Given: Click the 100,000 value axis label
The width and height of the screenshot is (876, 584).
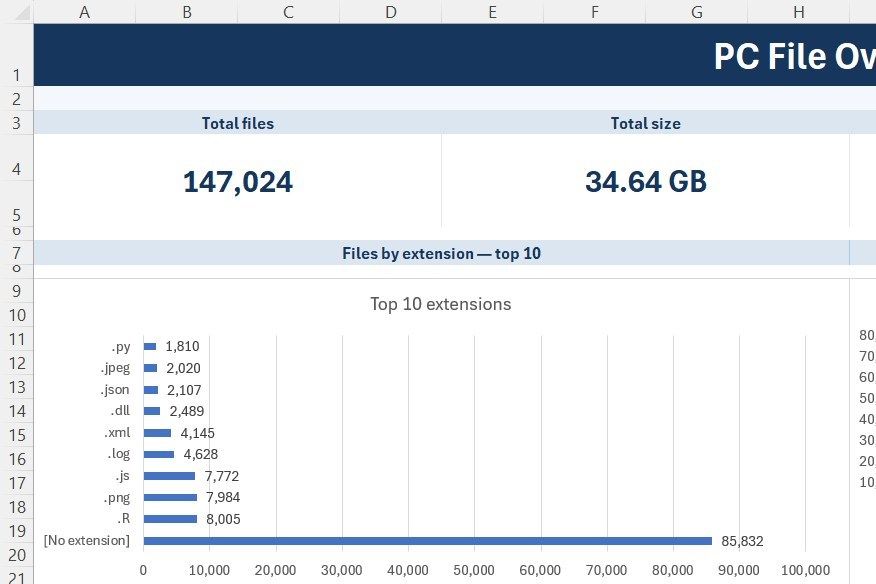Looking at the screenshot, I should tap(805, 570).
